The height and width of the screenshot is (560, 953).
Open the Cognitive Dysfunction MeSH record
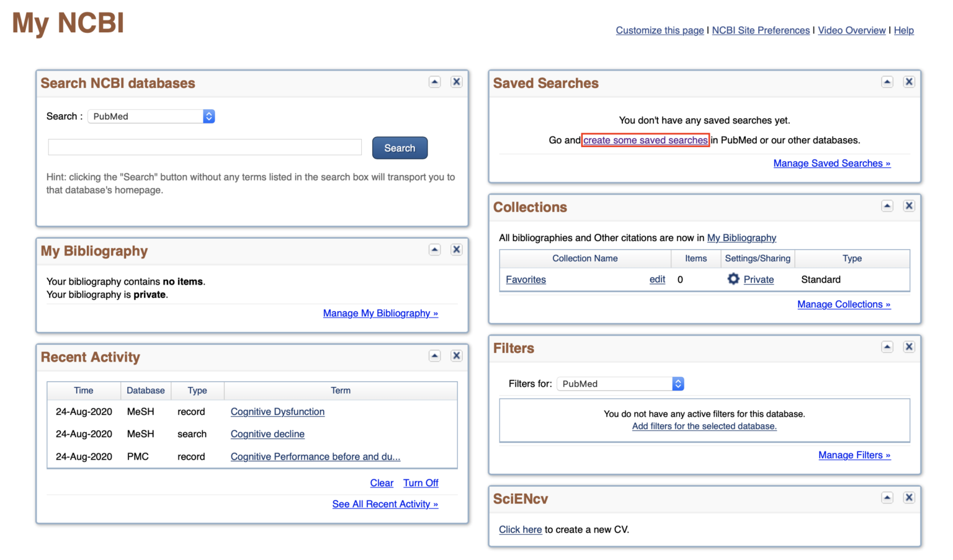pos(277,411)
